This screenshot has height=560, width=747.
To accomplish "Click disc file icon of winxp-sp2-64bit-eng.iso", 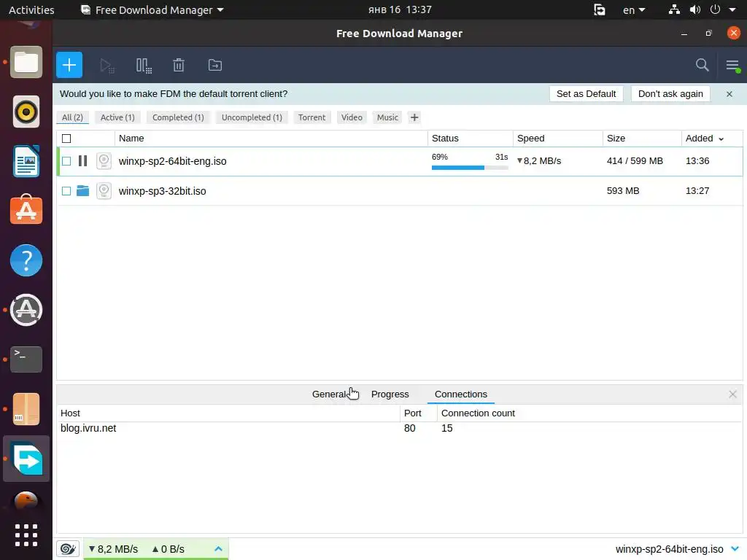I will (104, 161).
